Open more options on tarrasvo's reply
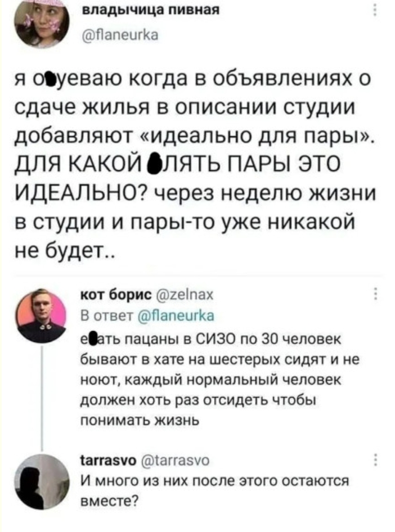 [x=375, y=460]
